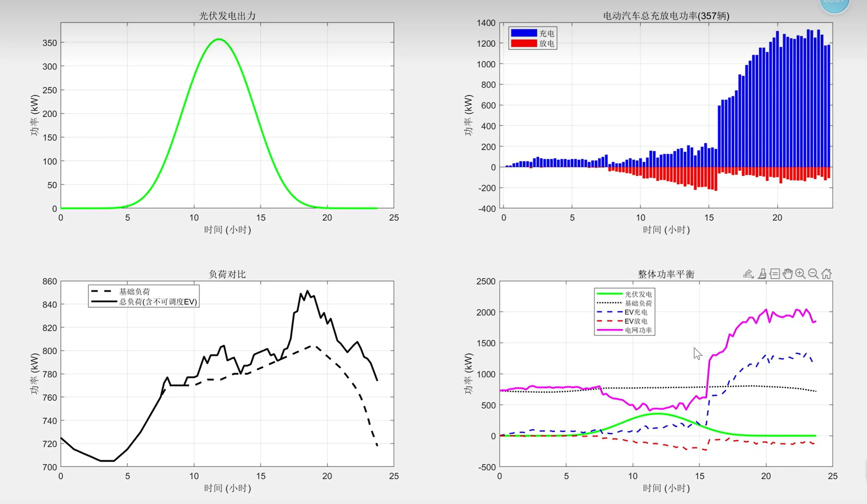
Task: Enable the data tips tool icon
Action: pyautogui.click(x=775, y=274)
